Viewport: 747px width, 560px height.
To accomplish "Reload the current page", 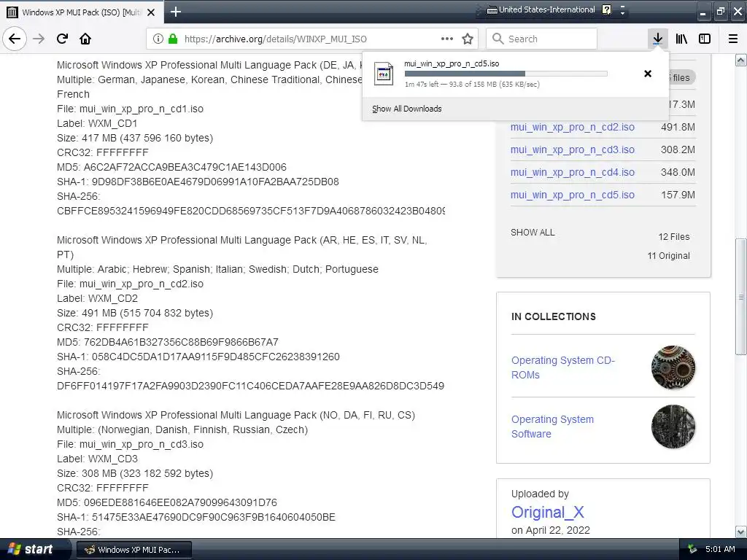I will (62, 39).
